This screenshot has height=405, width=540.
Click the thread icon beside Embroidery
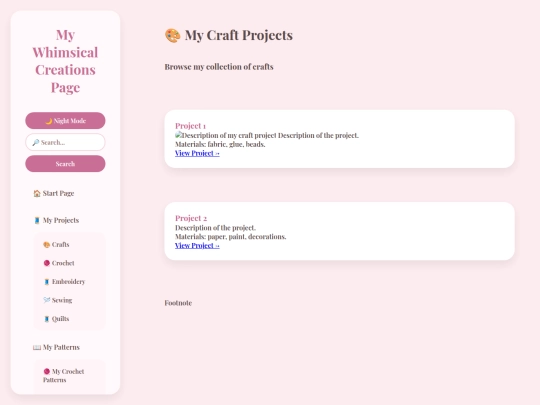(x=46, y=282)
